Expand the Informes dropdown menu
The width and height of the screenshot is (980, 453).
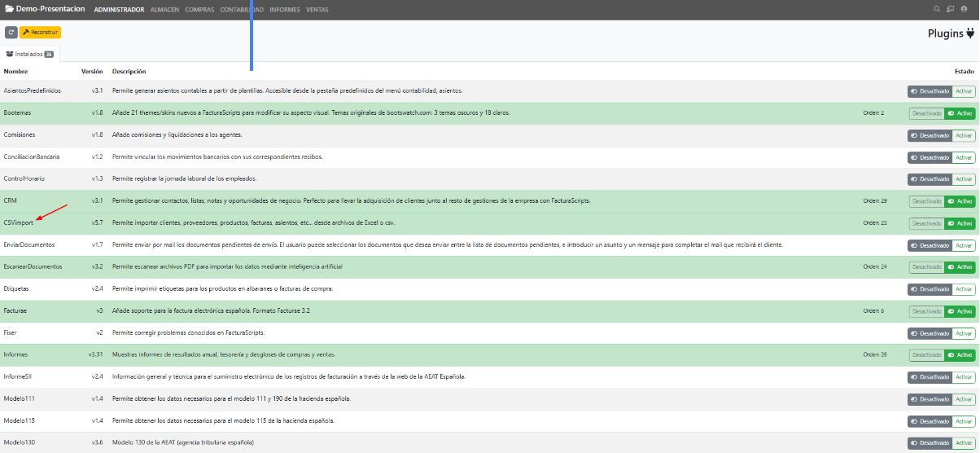coord(285,10)
